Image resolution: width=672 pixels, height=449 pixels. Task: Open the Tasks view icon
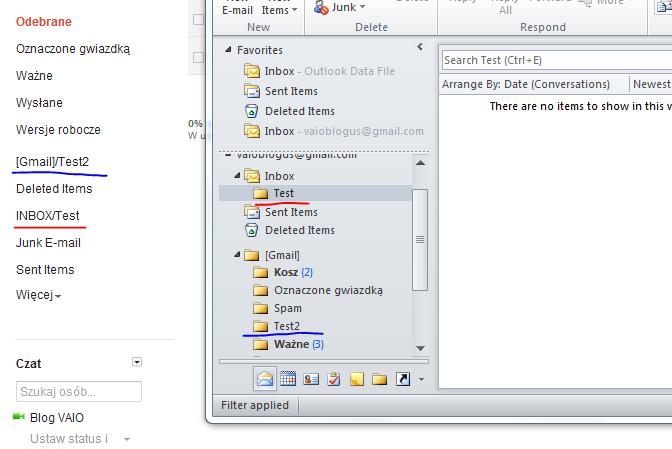click(333, 379)
